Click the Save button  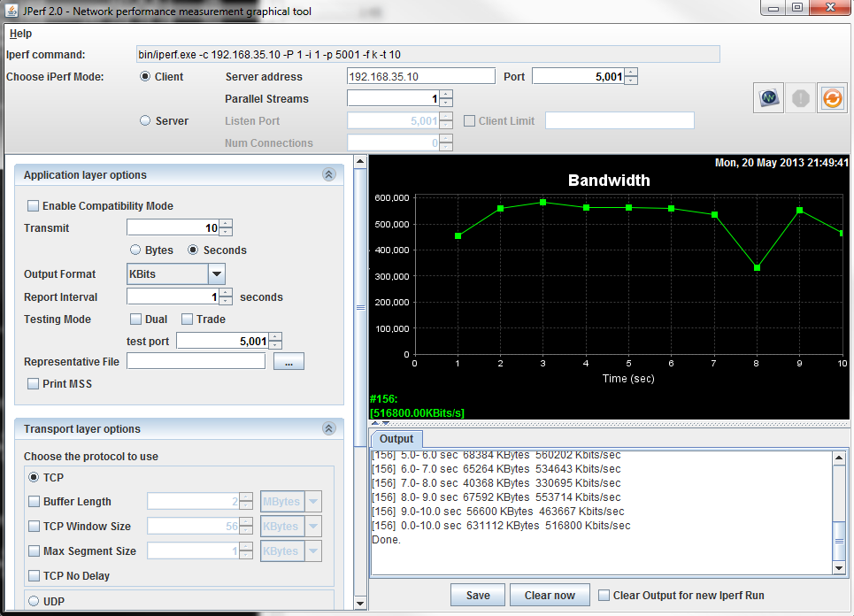[478, 596]
